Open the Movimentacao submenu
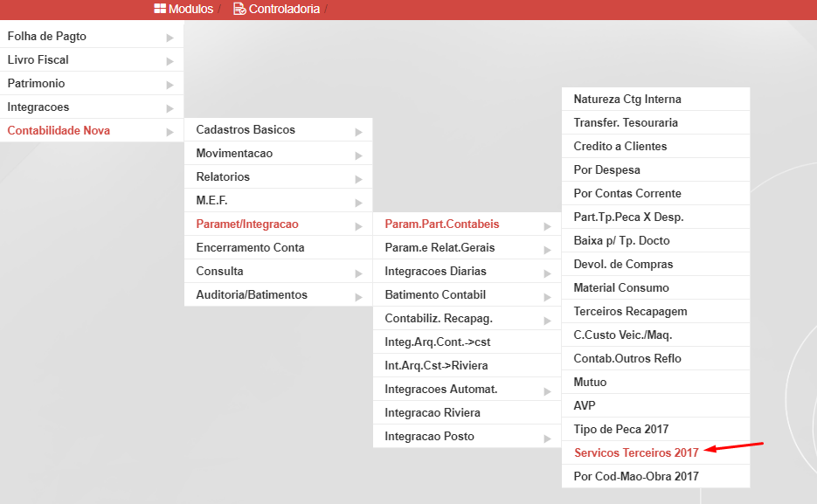 pos(278,153)
